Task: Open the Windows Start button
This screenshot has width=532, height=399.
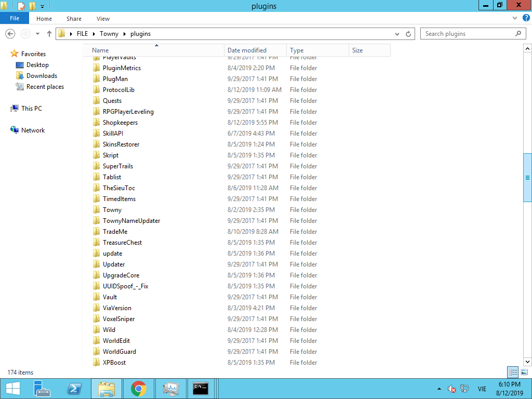Action: click(13, 389)
